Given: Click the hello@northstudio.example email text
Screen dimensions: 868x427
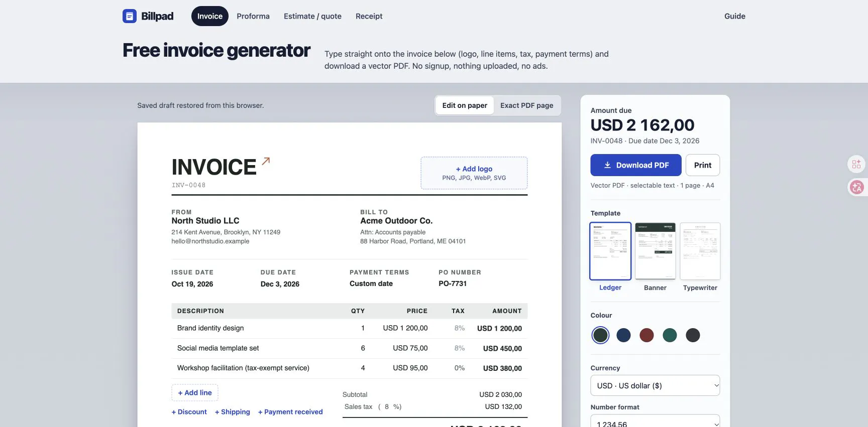Looking at the screenshot, I should (x=210, y=241).
